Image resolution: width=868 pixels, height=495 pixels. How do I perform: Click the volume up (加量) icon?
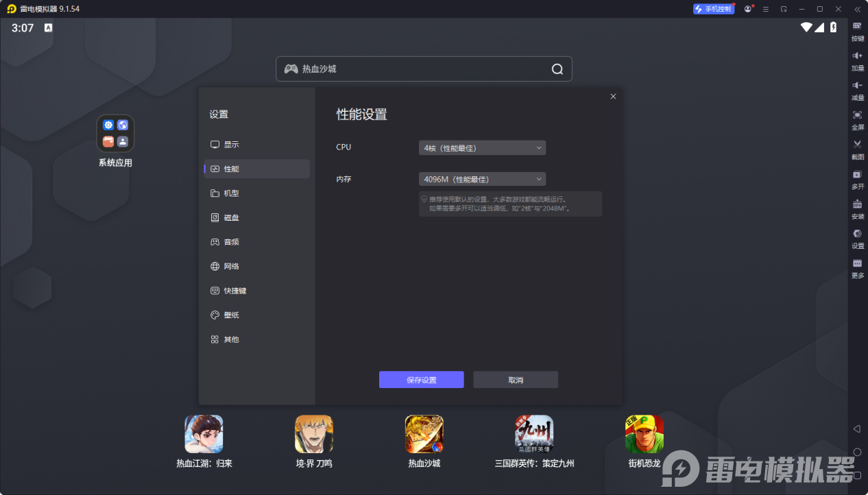click(x=856, y=60)
